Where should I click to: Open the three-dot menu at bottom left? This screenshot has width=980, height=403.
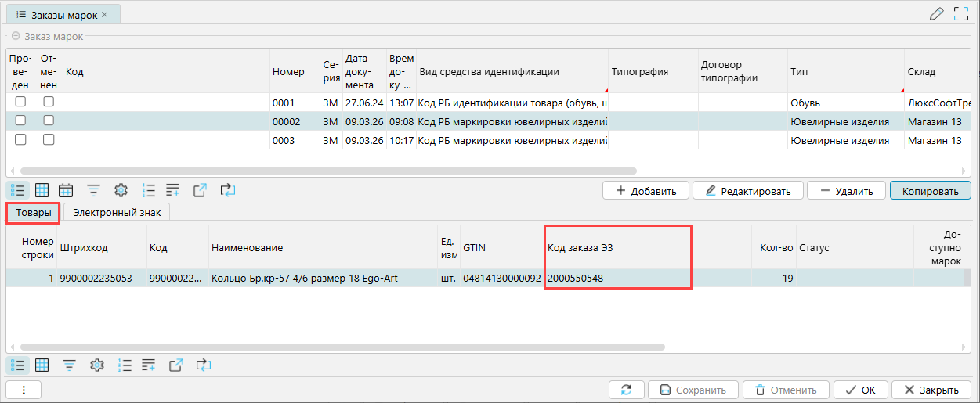tap(24, 390)
